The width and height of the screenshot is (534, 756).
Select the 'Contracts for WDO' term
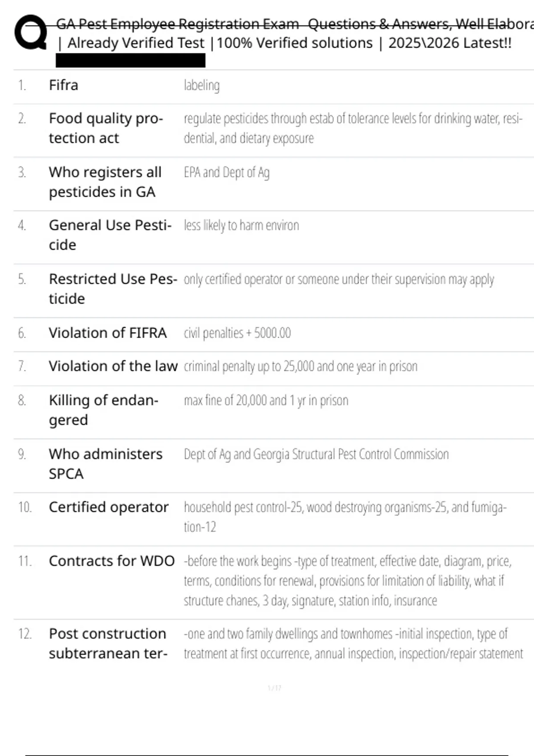coord(112,561)
